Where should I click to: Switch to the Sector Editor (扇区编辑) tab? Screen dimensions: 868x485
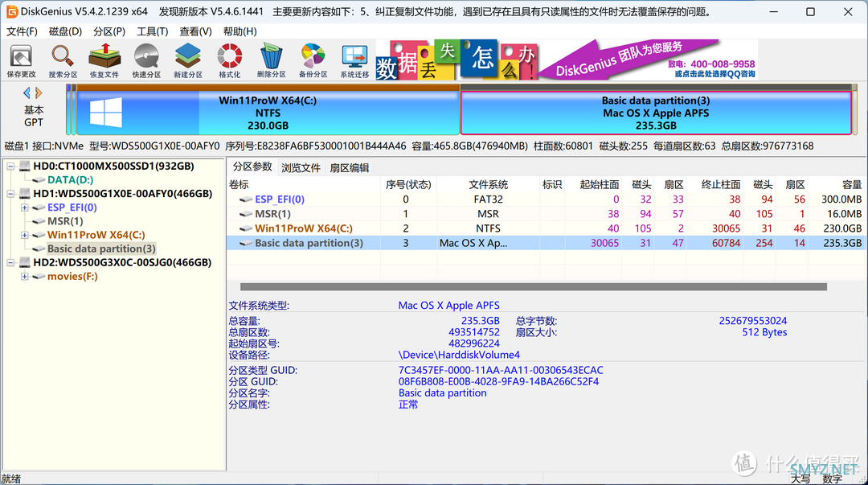click(350, 168)
